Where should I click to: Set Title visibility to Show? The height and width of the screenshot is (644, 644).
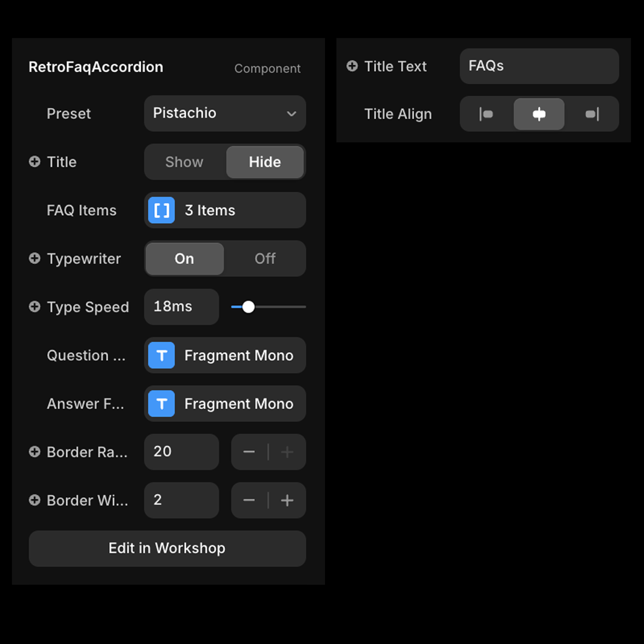tap(184, 162)
